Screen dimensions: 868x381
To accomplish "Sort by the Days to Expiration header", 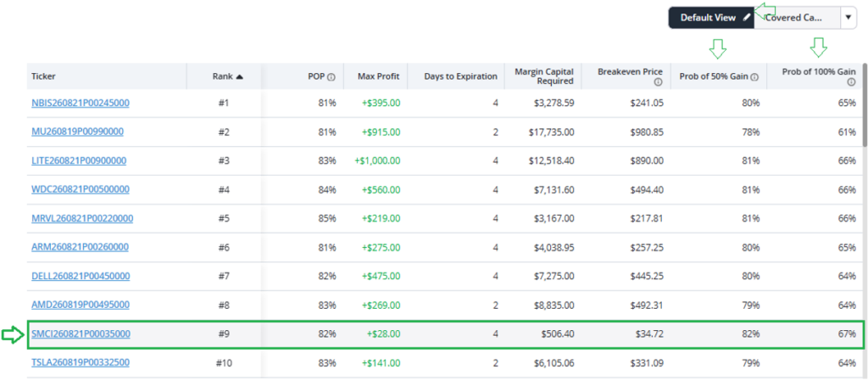I will [x=460, y=76].
